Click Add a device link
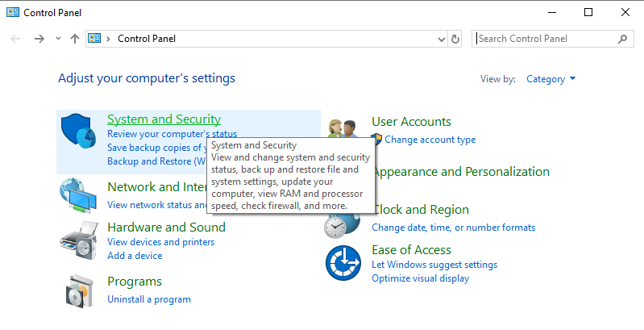 click(135, 256)
